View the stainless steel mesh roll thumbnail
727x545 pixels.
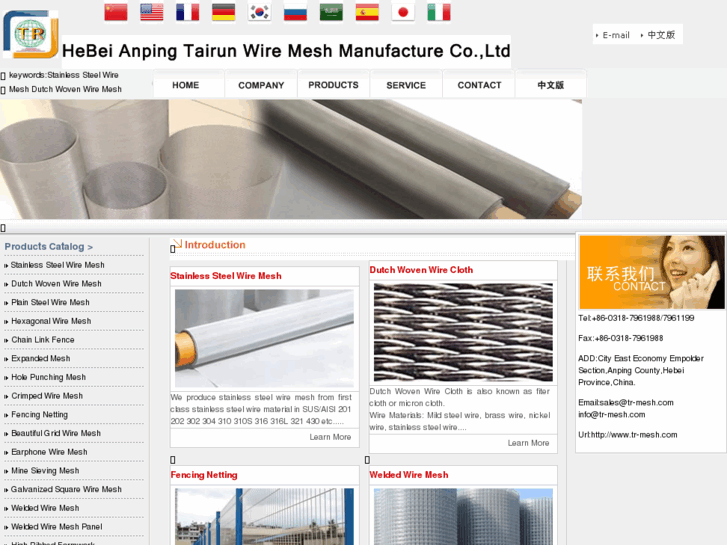264,338
